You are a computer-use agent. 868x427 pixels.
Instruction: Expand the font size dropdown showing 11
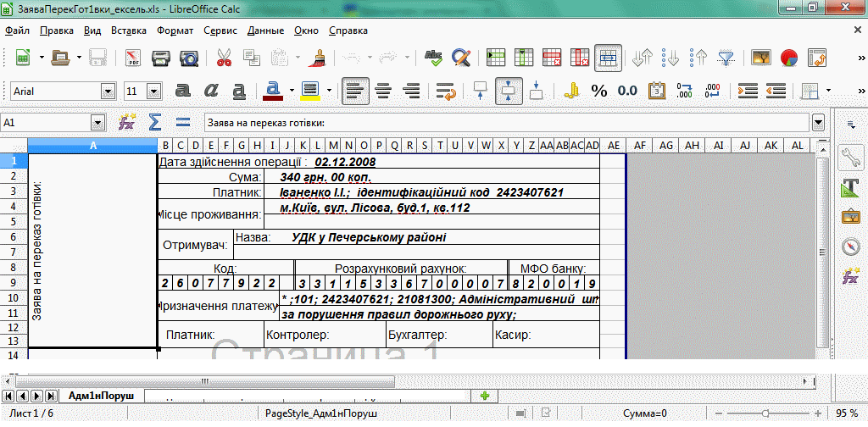pos(157,91)
